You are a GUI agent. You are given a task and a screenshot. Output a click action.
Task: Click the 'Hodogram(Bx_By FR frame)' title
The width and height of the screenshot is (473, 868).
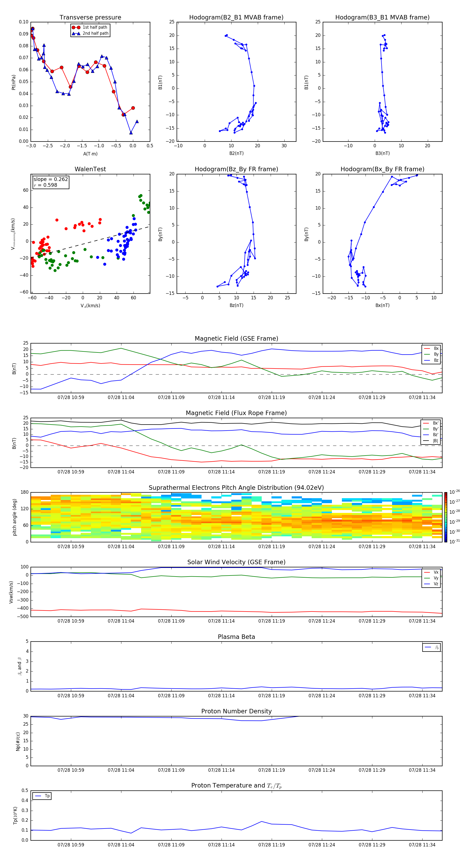tap(382, 169)
